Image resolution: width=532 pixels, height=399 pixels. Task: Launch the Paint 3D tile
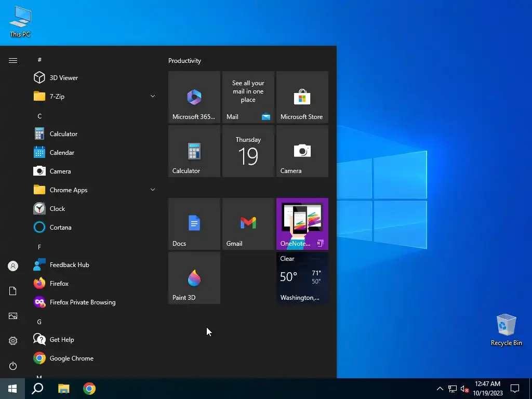(194, 278)
